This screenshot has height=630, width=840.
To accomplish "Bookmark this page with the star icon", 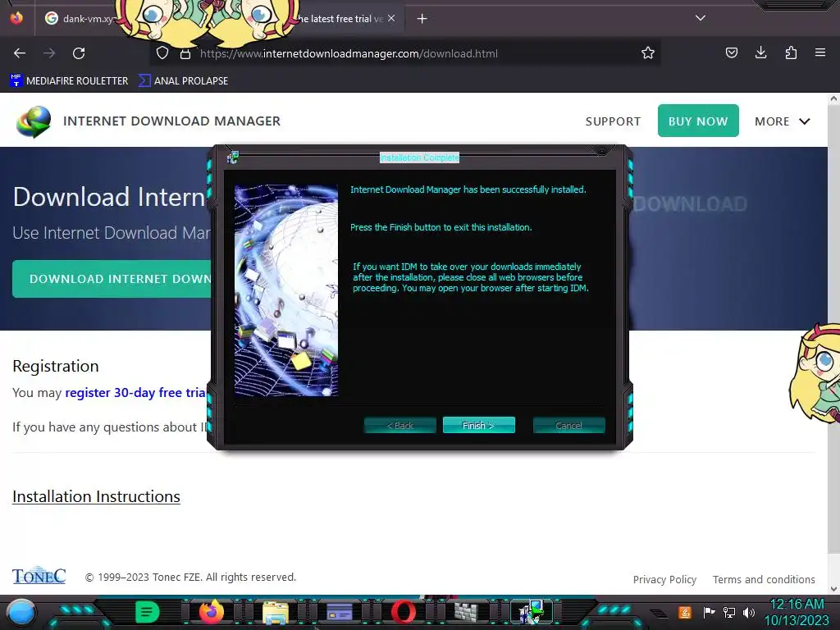I will [x=648, y=53].
